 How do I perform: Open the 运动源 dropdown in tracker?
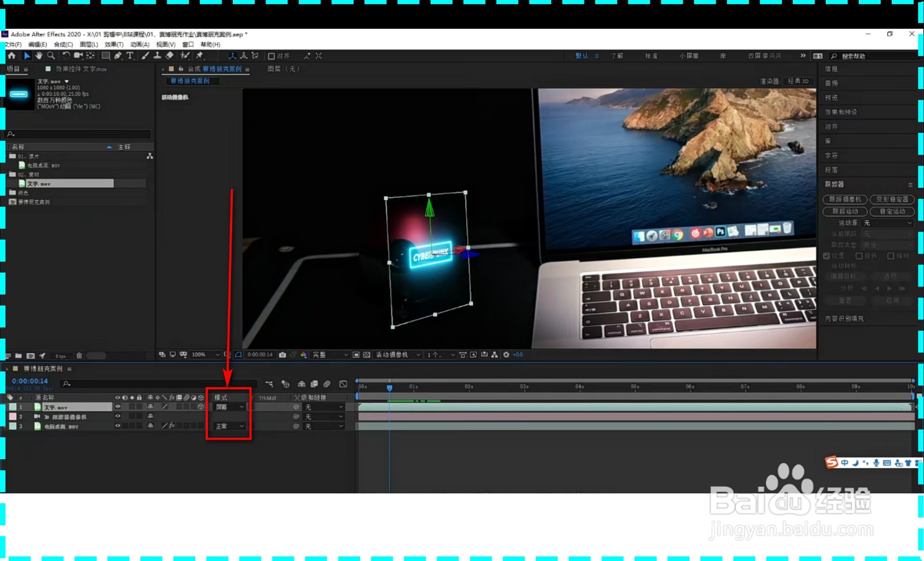pos(888,223)
